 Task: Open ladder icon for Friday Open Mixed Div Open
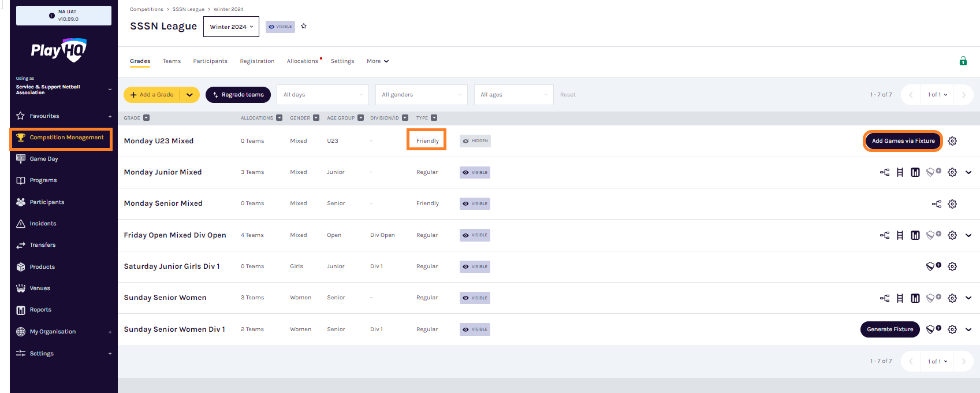(900, 235)
